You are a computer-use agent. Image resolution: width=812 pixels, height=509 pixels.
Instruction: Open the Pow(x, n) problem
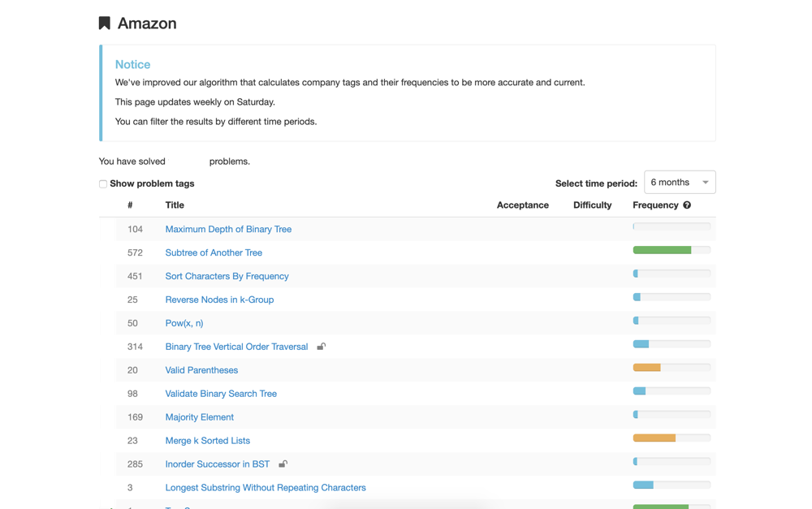pyautogui.click(x=184, y=323)
